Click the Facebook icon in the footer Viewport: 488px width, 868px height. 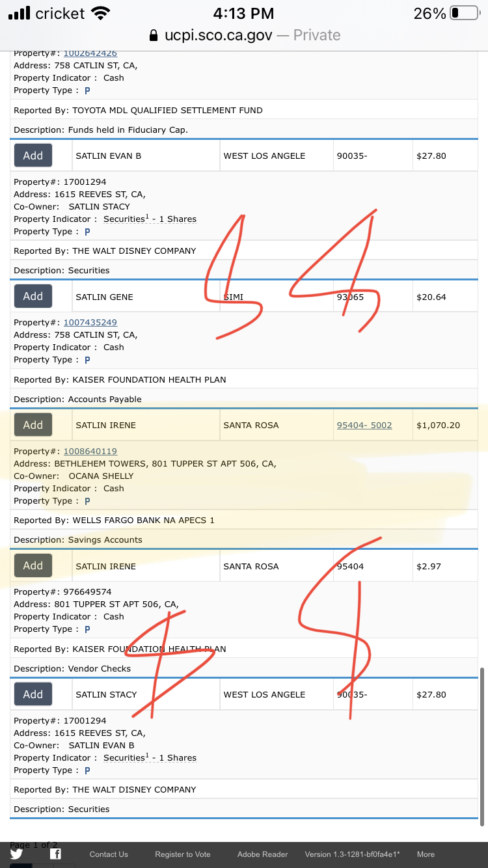pos(55,854)
